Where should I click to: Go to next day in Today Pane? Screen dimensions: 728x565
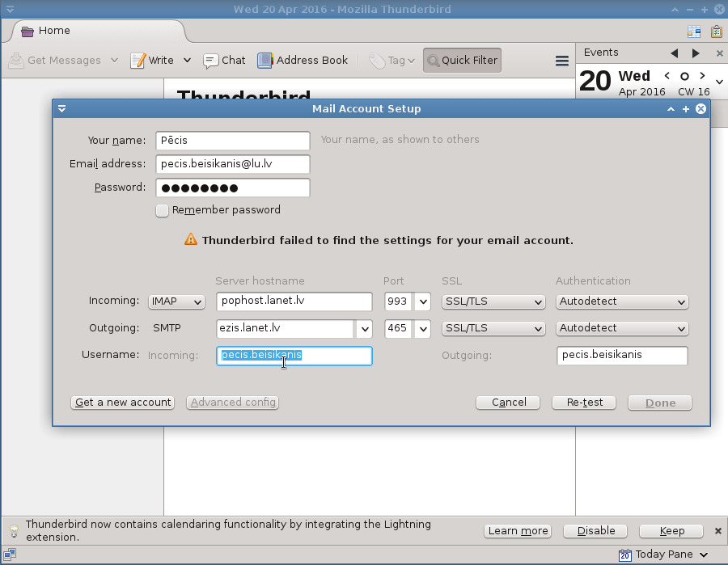702,76
